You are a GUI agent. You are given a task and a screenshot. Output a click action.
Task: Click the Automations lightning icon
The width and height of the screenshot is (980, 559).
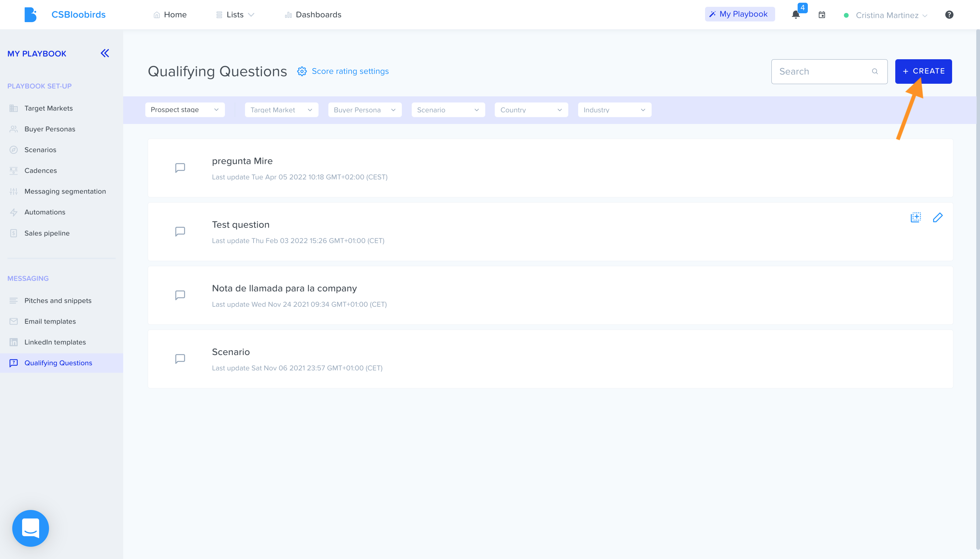pyautogui.click(x=13, y=212)
